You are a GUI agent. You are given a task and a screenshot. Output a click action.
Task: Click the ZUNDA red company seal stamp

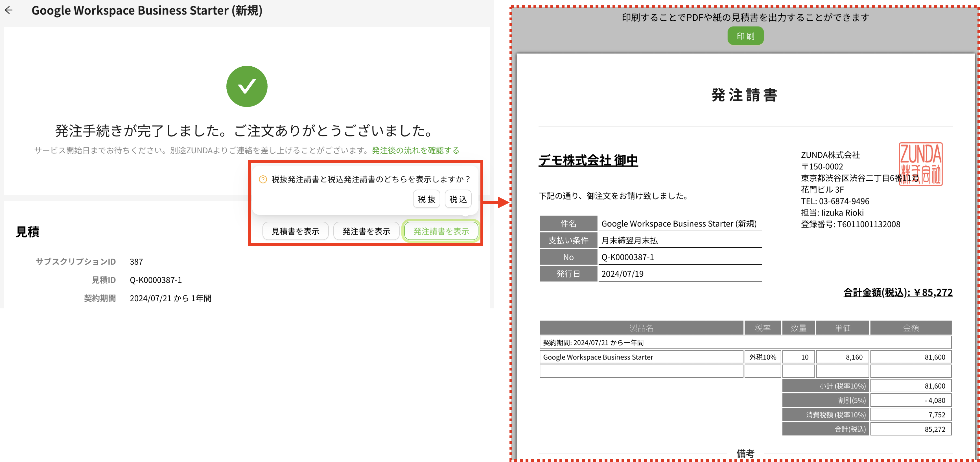coord(921,164)
